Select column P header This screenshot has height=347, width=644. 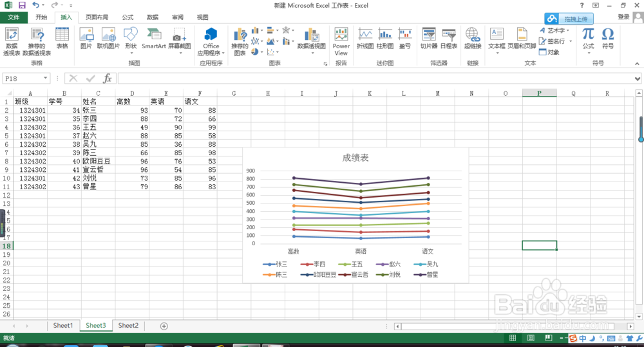tap(539, 93)
